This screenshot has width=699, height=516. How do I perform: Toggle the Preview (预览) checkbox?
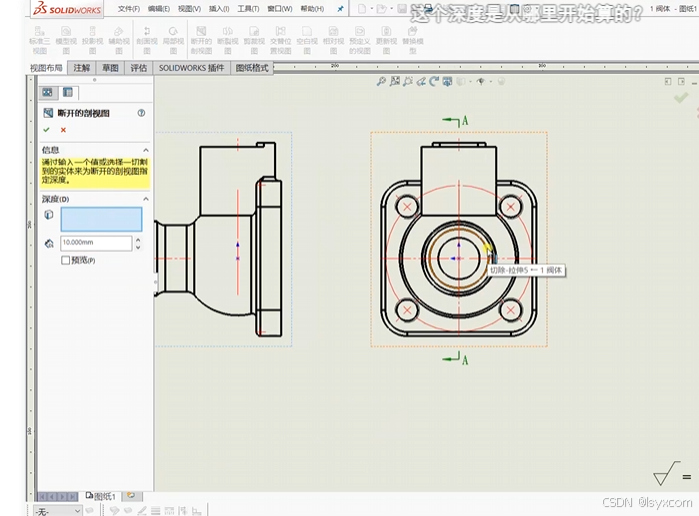[66, 260]
